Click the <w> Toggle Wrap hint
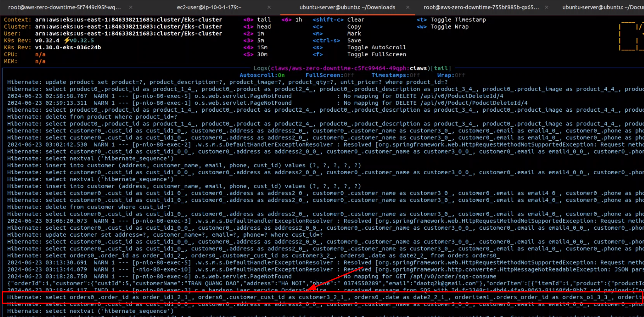 [443, 27]
